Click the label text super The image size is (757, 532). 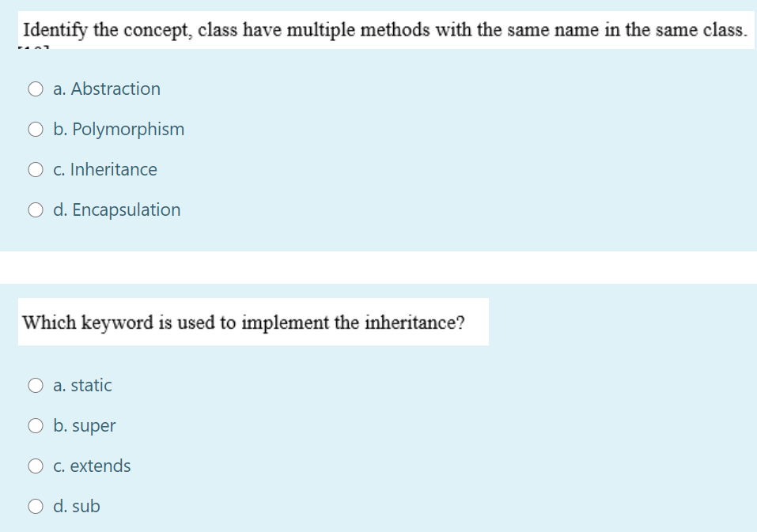(x=83, y=425)
